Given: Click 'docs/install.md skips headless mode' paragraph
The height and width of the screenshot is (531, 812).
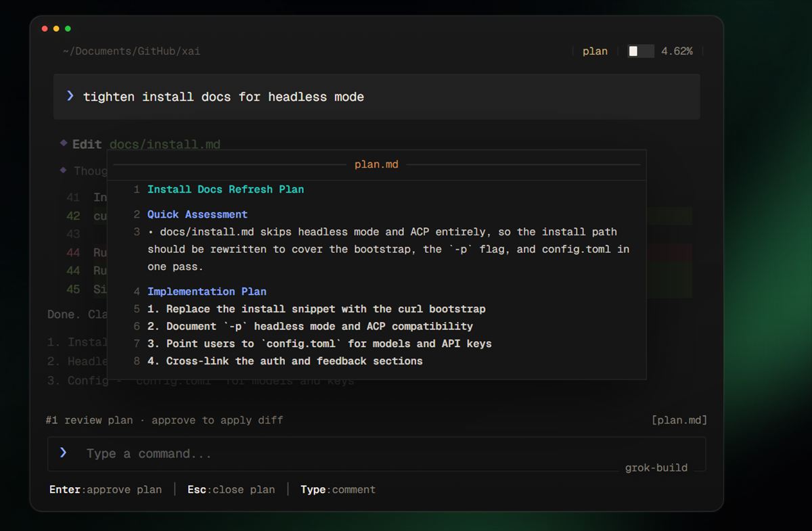Looking at the screenshot, I should point(388,249).
